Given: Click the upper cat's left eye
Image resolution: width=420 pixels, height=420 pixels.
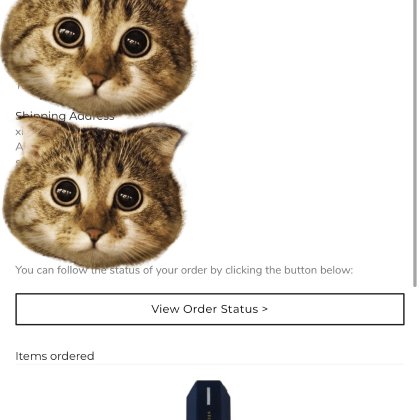Looking at the screenshot, I should (68, 33).
